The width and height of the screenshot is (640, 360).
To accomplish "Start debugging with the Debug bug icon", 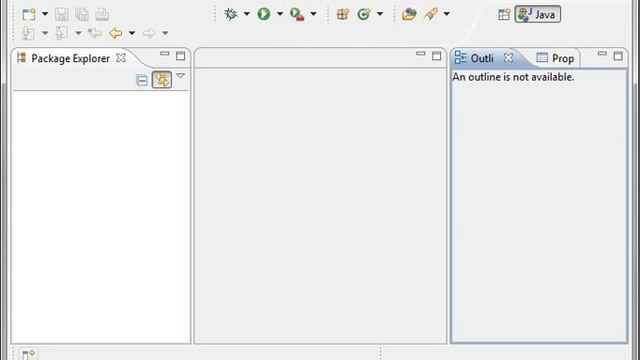I will pos(231,14).
